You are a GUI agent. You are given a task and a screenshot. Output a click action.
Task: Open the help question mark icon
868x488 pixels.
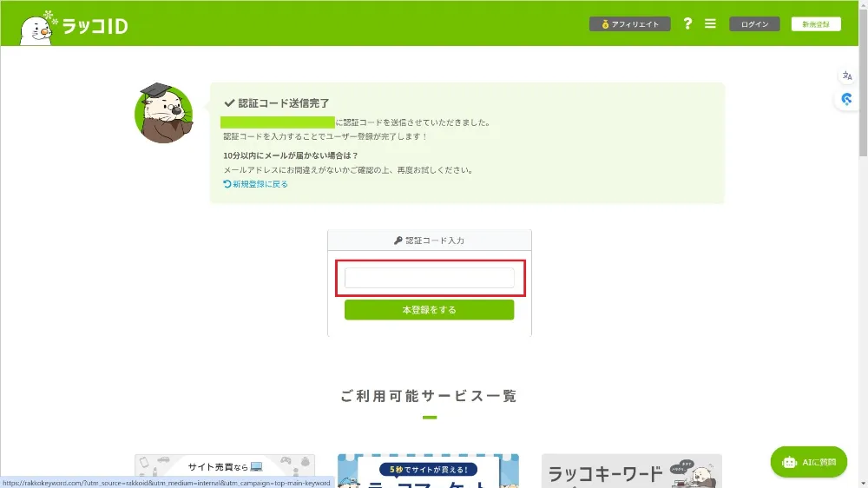(x=687, y=23)
